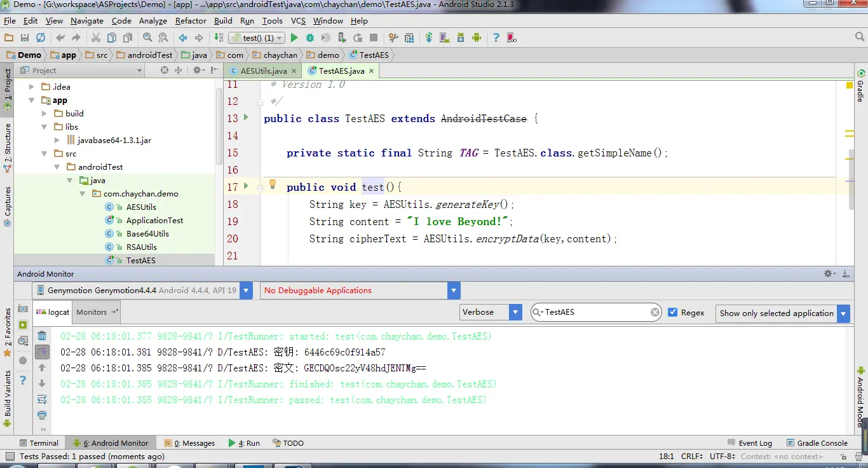This screenshot has height=468, width=868.
Task: Click the toolbar Help question mark icon
Action: [496, 38]
